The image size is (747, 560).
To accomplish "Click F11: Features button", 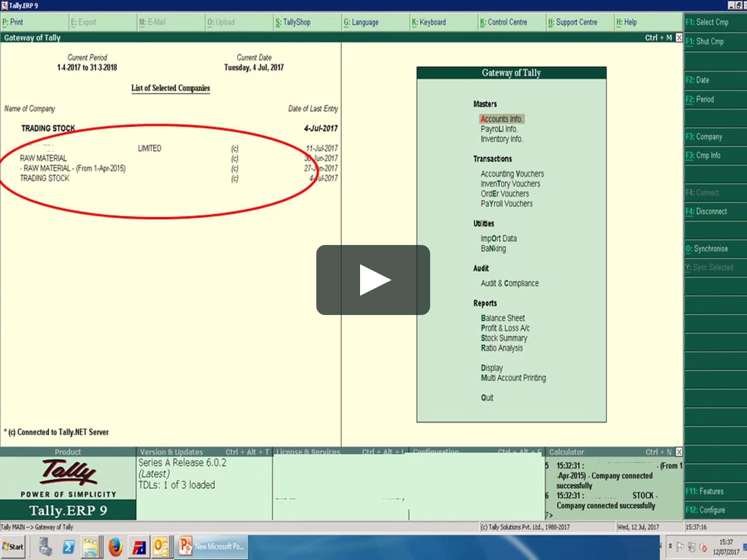I will pyautogui.click(x=715, y=491).
